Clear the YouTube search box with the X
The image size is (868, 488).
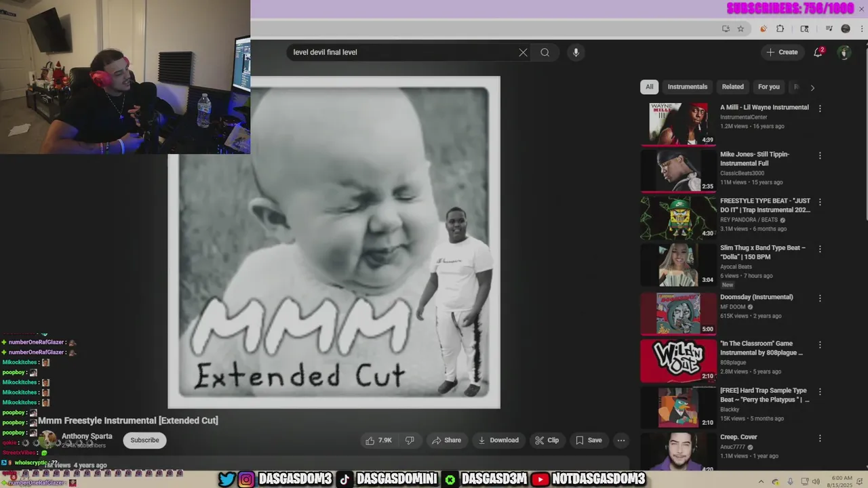(523, 52)
